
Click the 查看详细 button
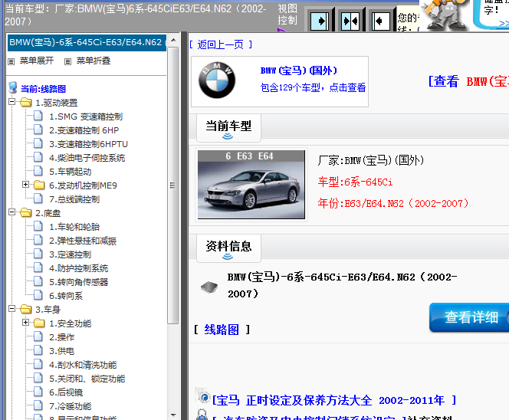[469, 317]
